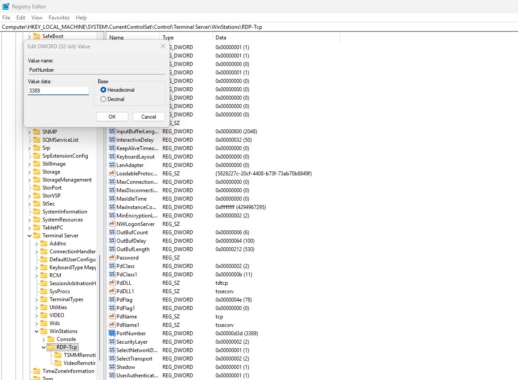
Task: Click the Terminal Server folder icon
Action: click(x=37, y=235)
